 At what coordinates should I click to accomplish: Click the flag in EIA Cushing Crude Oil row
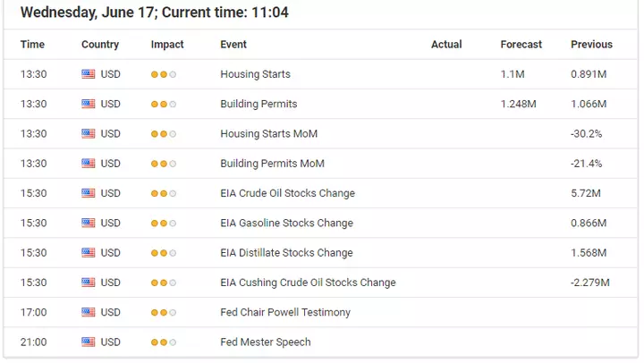89,283
